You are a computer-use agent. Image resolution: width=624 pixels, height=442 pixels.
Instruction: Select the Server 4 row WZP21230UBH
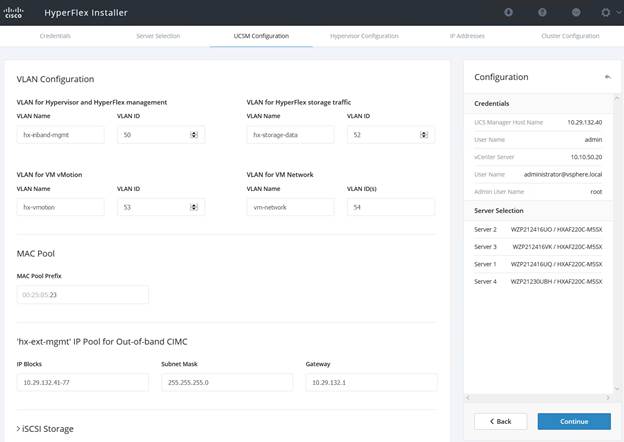pos(538,281)
